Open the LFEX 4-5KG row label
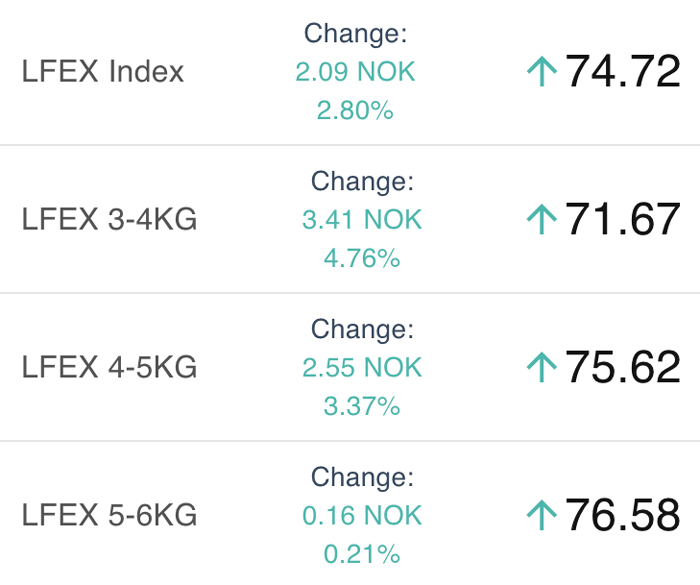Viewport: 700px width, 585px height. point(109,367)
